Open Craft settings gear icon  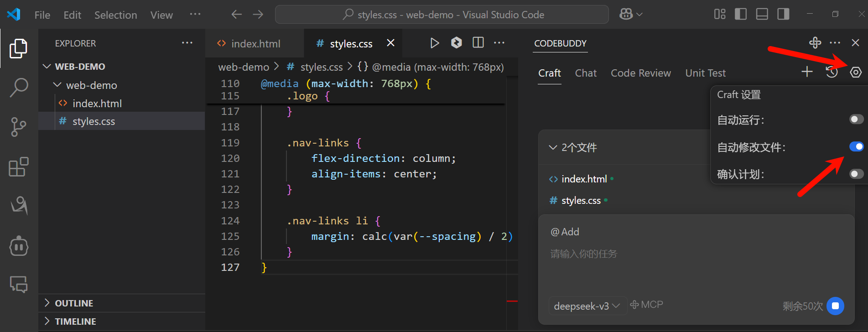856,72
